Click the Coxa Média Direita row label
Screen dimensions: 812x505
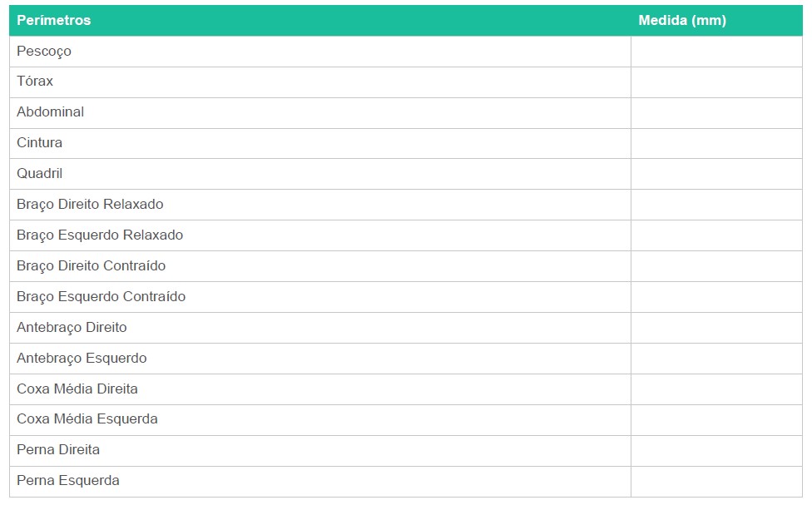point(77,389)
